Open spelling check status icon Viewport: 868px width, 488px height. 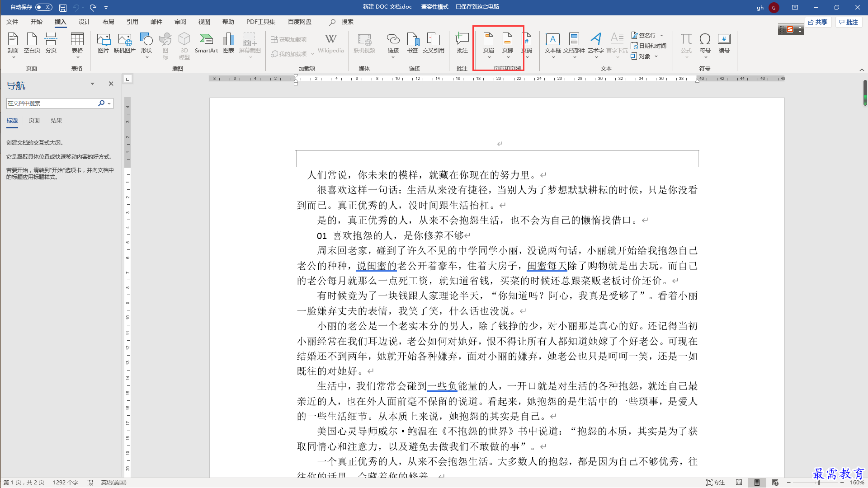point(90,483)
